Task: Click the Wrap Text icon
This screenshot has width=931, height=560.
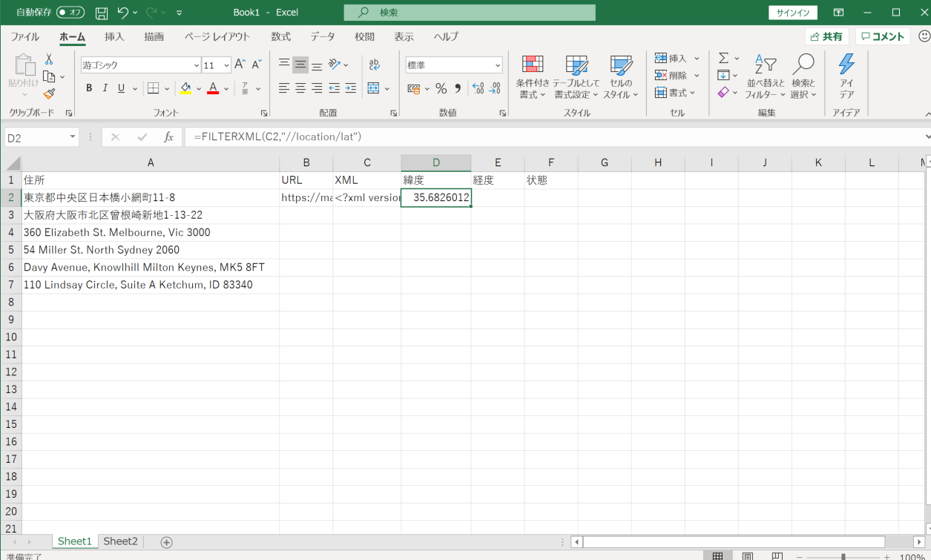Action: pos(374,65)
